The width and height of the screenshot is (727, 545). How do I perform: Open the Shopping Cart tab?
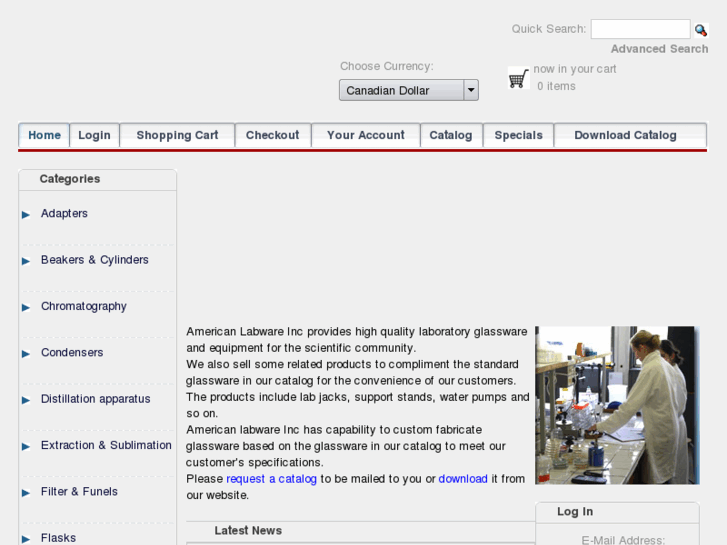(177, 135)
